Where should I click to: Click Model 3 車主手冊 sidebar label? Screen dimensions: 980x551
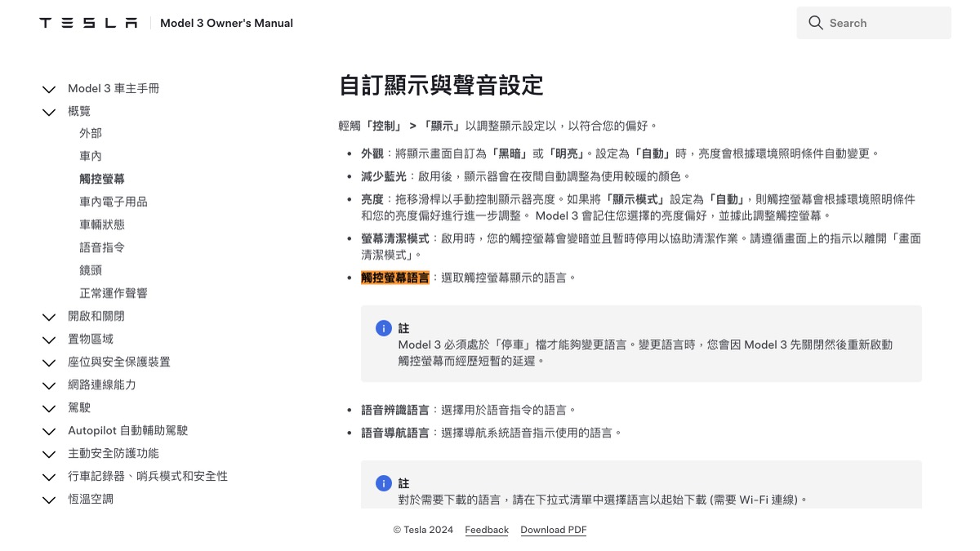[x=114, y=88]
